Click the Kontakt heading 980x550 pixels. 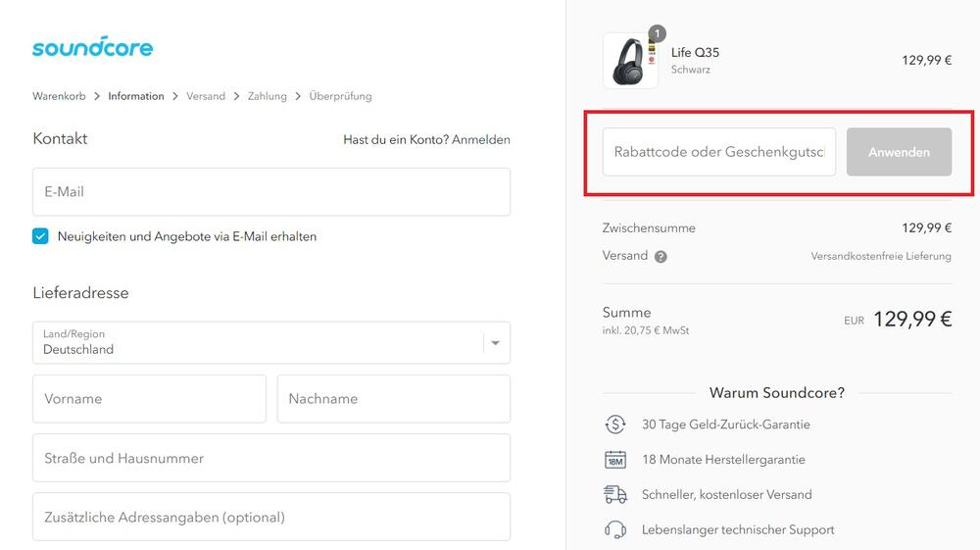[x=60, y=139]
